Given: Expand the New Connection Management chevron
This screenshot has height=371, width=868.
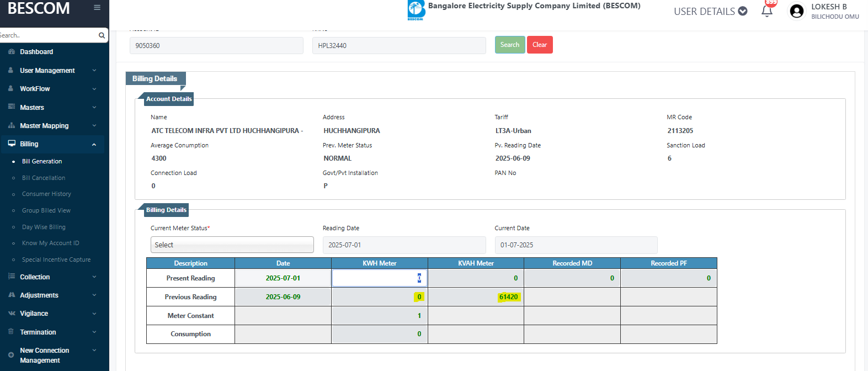Looking at the screenshot, I should click(x=94, y=351).
